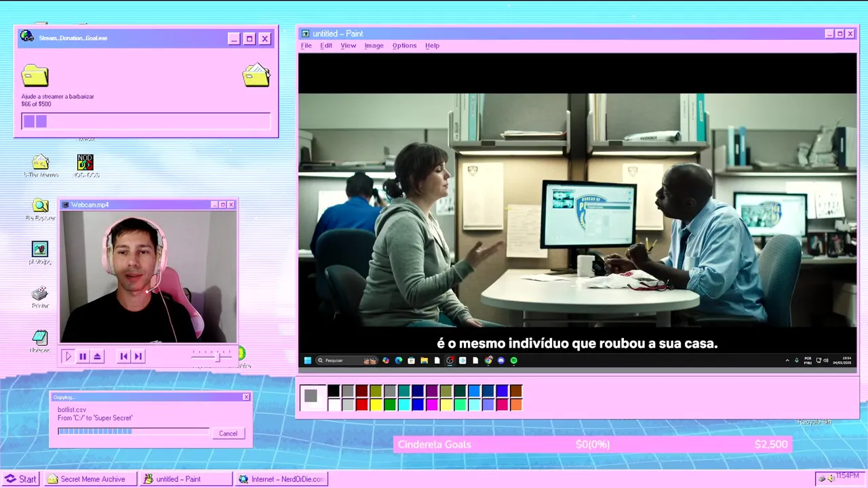The image size is (868, 488).
Task: Click the closed folder icon in donation window
Action: tap(35, 75)
